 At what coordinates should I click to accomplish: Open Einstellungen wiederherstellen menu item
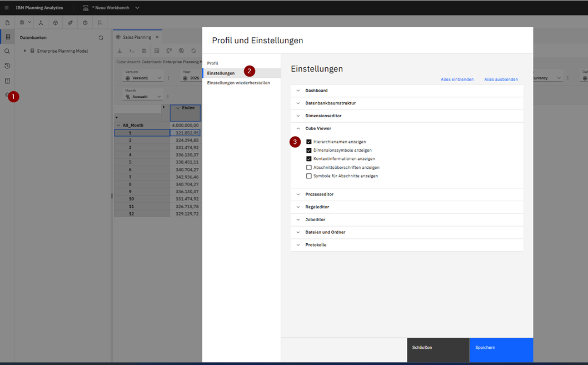(238, 83)
